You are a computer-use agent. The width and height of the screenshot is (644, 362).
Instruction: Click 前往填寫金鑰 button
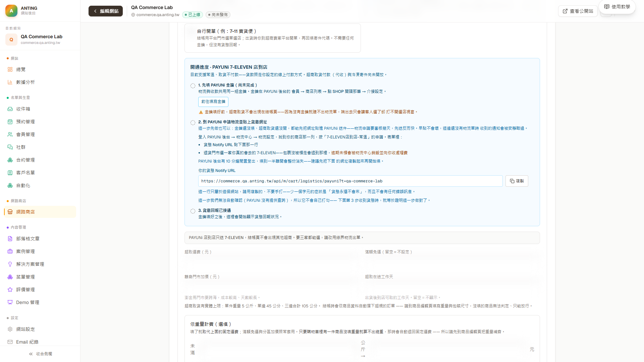pyautogui.click(x=213, y=102)
